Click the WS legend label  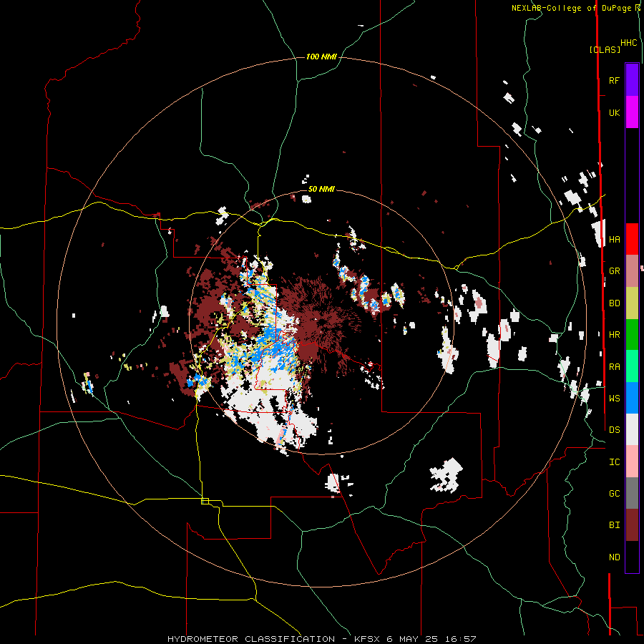click(614, 398)
